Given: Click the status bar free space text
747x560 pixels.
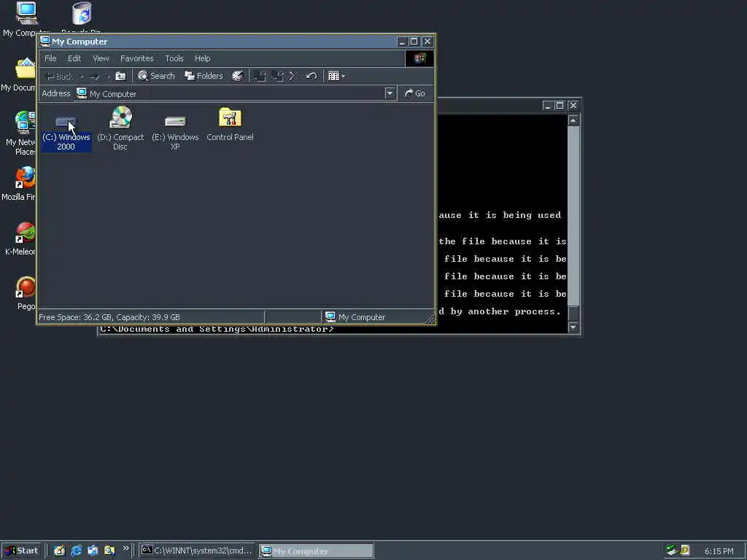Looking at the screenshot, I should pyautogui.click(x=109, y=317).
